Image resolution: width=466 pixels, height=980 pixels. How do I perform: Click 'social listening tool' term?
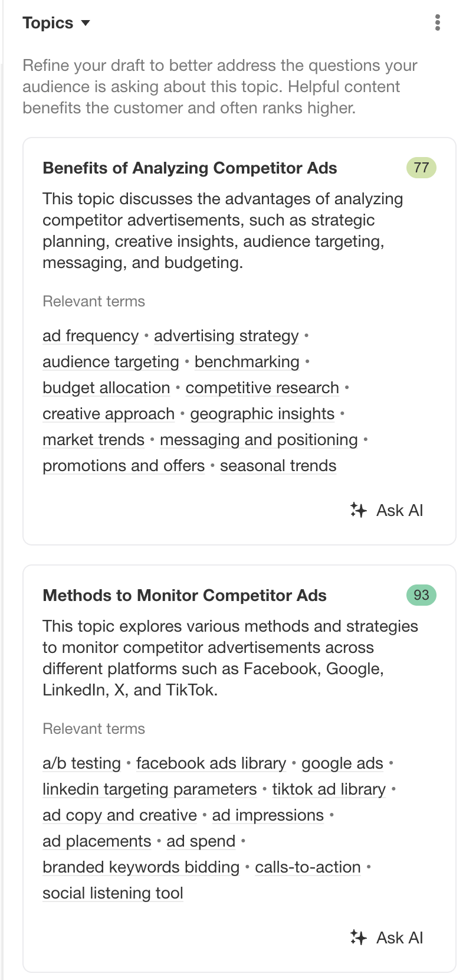(113, 893)
